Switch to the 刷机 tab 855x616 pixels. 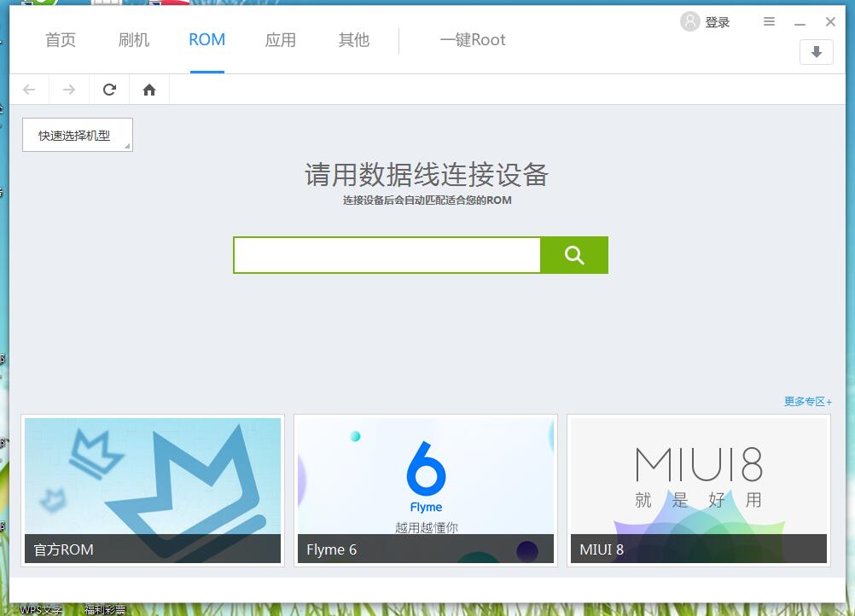pyautogui.click(x=134, y=40)
